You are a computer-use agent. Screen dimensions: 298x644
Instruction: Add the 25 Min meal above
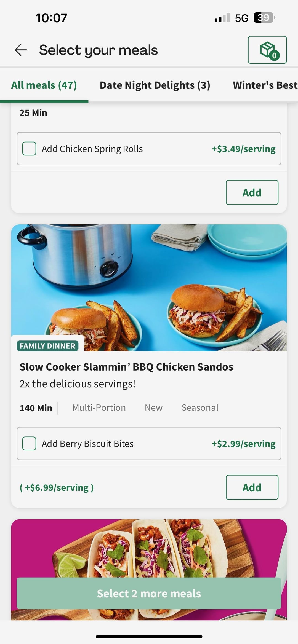click(252, 192)
